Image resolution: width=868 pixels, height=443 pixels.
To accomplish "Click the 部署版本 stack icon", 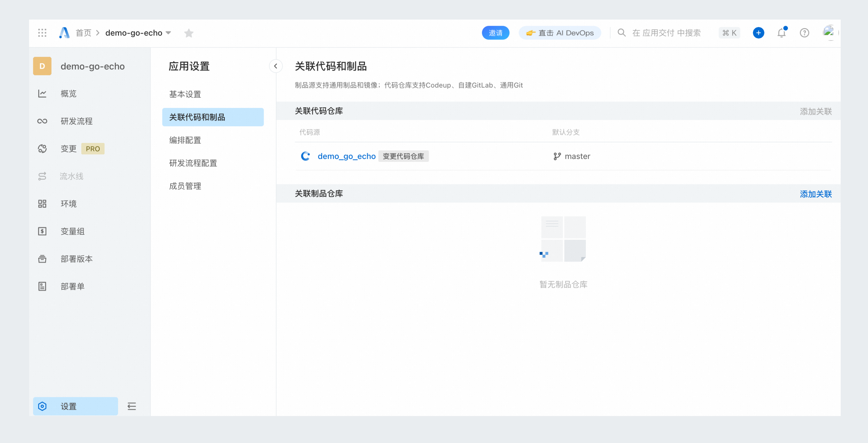I will 42,259.
